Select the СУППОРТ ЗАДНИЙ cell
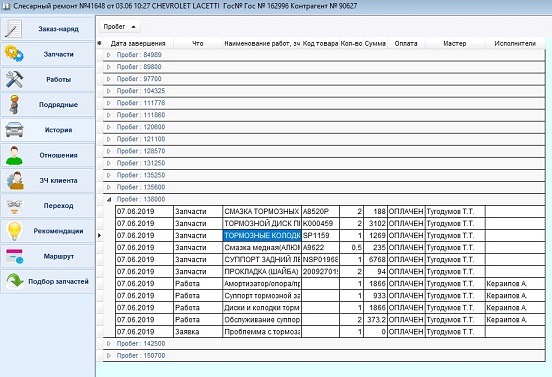The height and width of the screenshot is (377, 552). coord(262,259)
